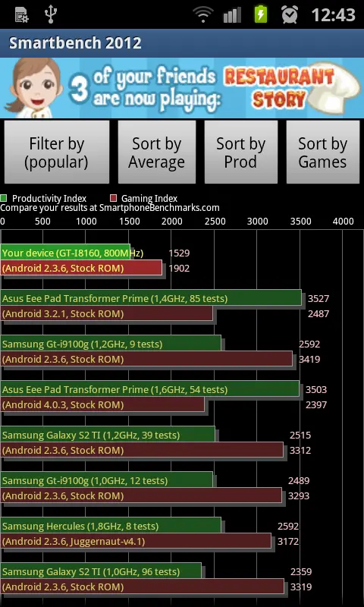The image size is (364, 607).
Task: Sort results by Games
Action: tap(322, 153)
